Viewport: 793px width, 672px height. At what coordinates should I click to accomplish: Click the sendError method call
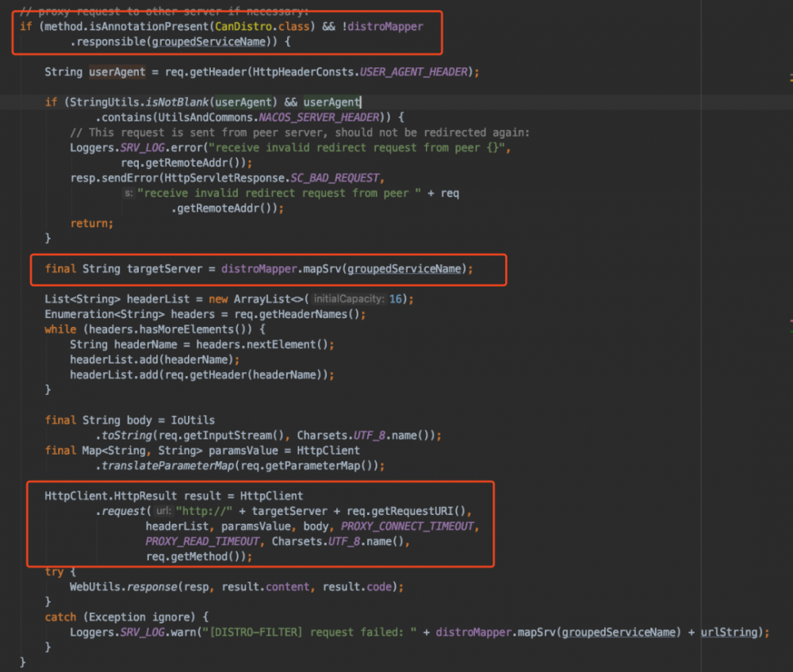click(129, 179)
